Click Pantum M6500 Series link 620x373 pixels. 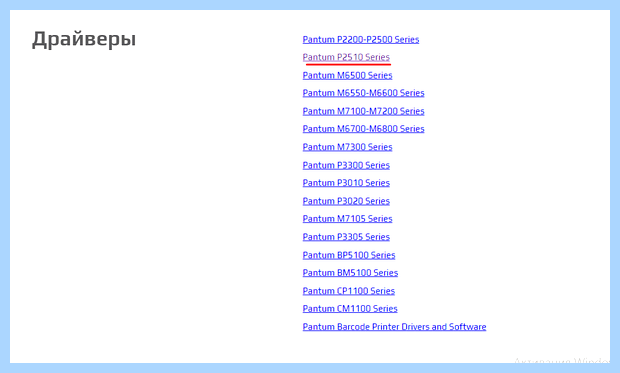pos(347,75)
